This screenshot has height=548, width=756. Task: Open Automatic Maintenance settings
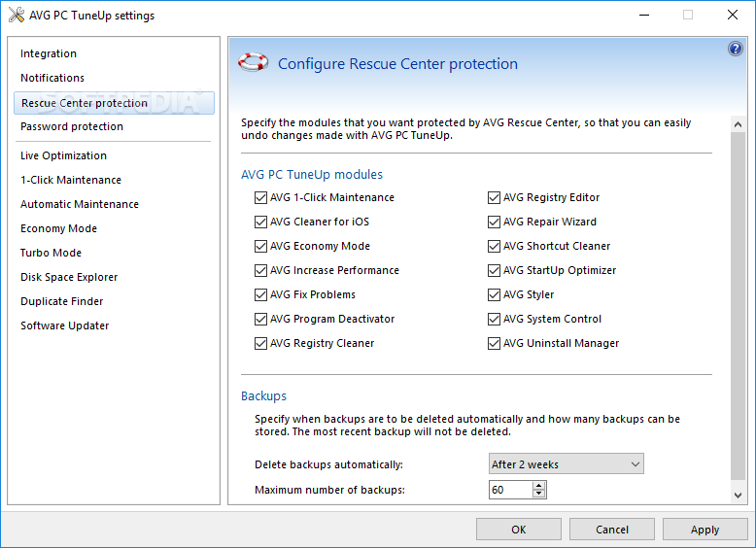point(80,204)
